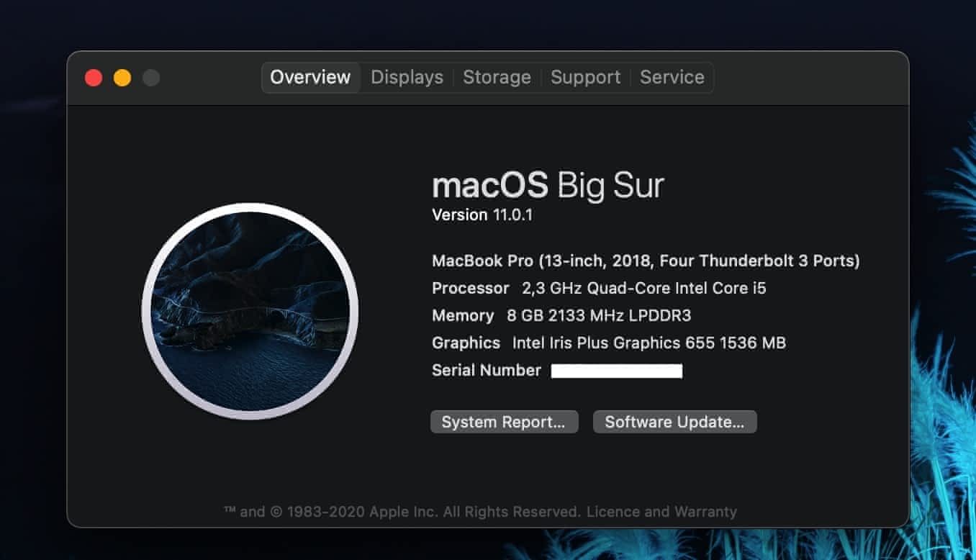Click the 2,3 GHz Quad-Core processor value

click(x=644, y=288)
